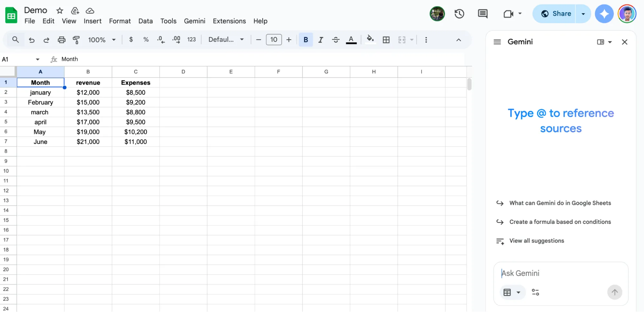The width and height of the screenshot is (644, 312).
Task: Toggle strikethrough formatting
Action: pos(336,40)
